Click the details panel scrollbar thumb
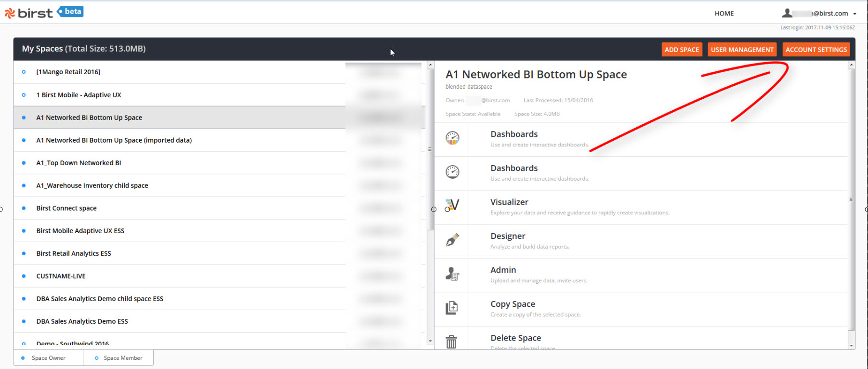 click(x=851, y=199)
